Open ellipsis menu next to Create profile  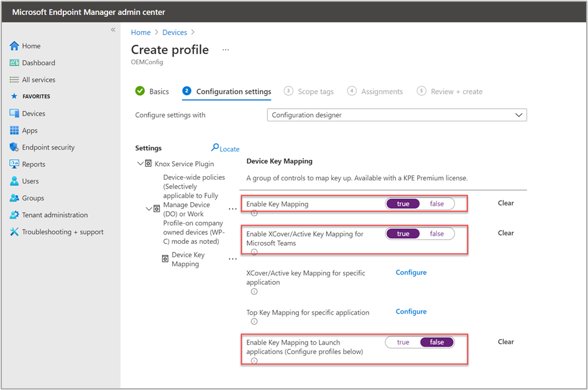(226, 50)
